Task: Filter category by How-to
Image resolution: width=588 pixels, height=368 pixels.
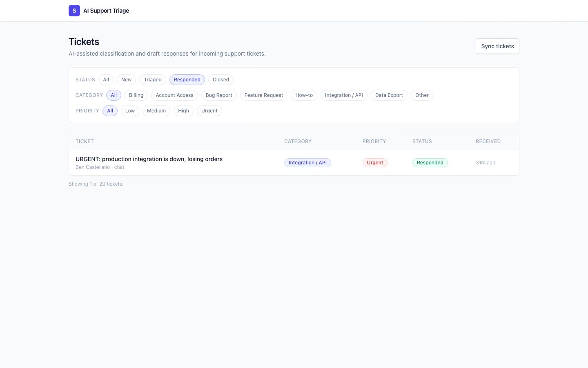Action: point(304,95)
